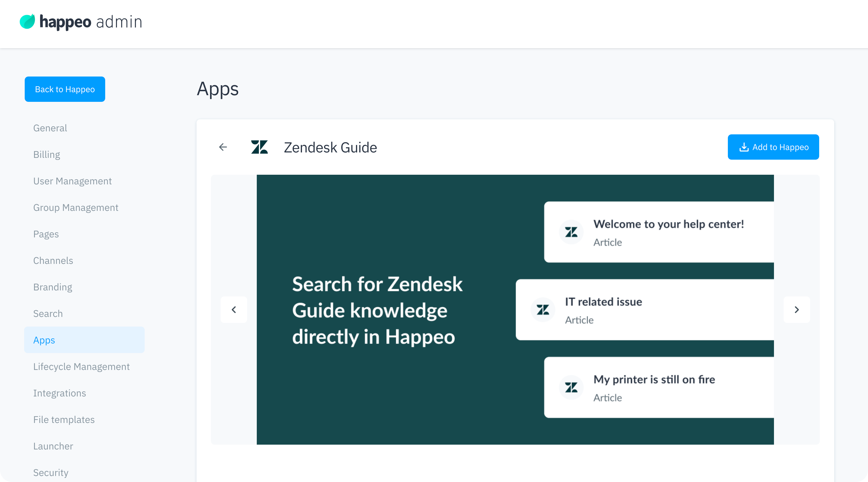Screen dimensions: 868x482
Task: Click the Zendesk Guide title text
Action: coord(330,148)
